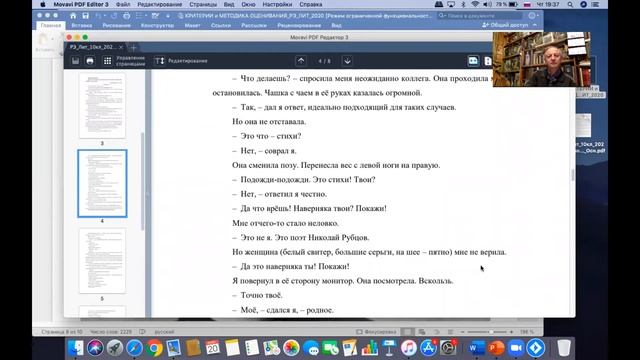This screenshot has height=360, width=640.
Task: Open the Настройки menu
Action: pyautogui.click(x=277, y=4)
